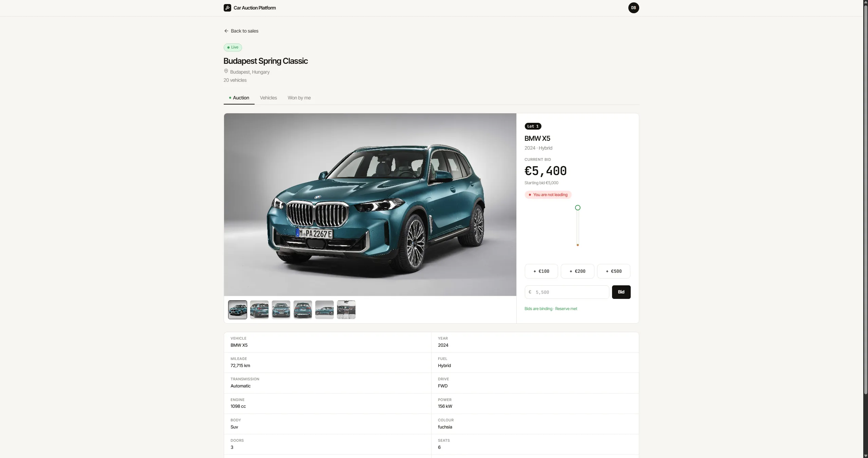Screen dimensions: 868x458
Task: Click the engine value '1098 cc'
Action: [238, 406]
